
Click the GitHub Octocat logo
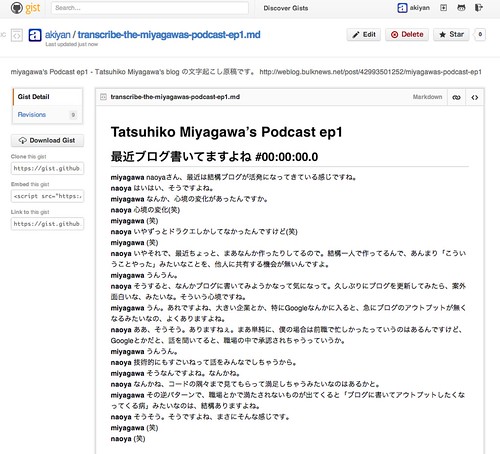click(x=17, y=8)
